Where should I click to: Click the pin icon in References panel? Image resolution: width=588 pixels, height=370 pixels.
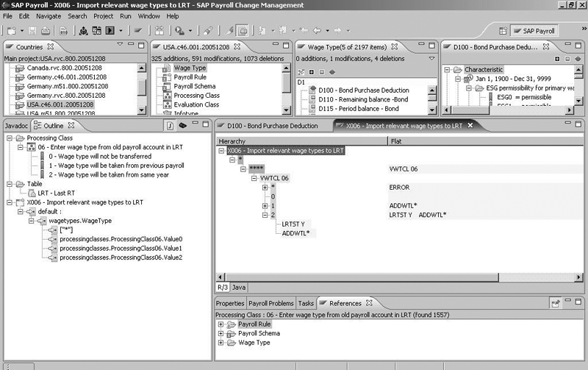coord(555,303)
